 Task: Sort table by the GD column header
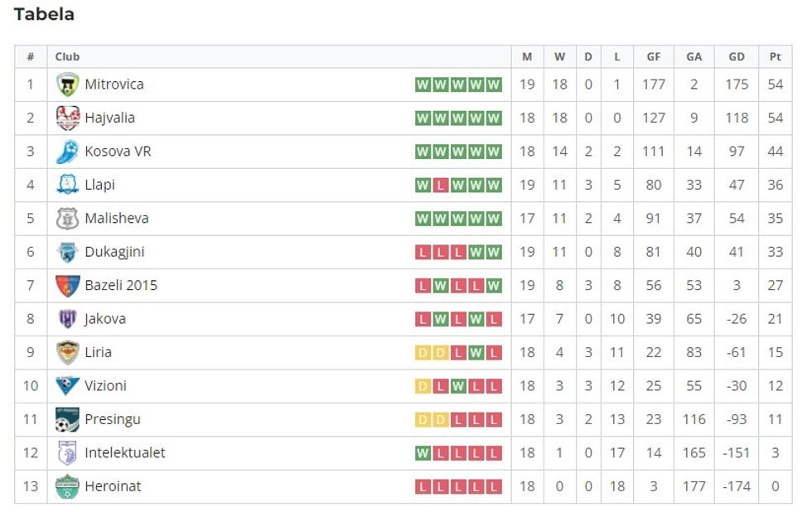(737, 57)
